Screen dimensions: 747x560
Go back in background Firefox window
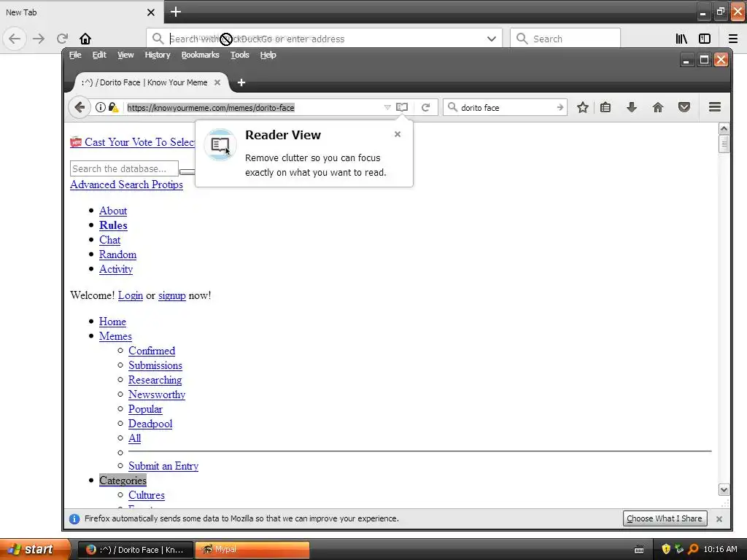point(15,39)
